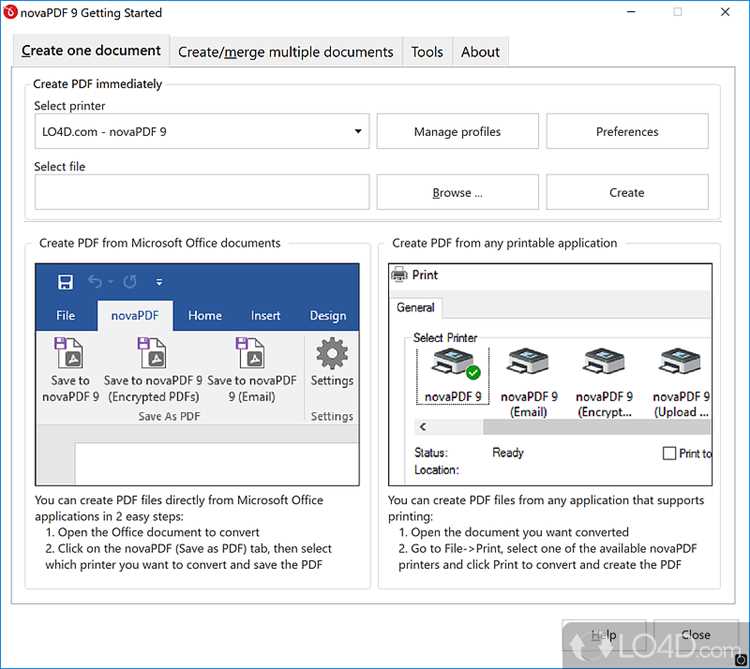
Task: Open the Tools tab
Action: point(427,52)
